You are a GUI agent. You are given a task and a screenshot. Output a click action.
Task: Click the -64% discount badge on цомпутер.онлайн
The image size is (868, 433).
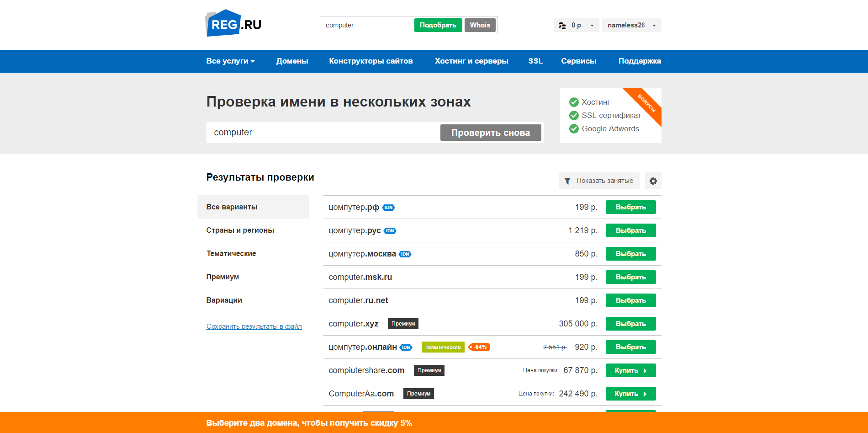pyautogui.click(x=479, y=347)
